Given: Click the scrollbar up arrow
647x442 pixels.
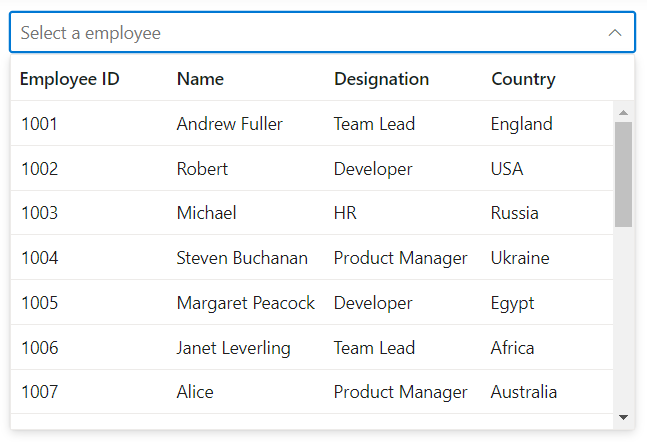Looking at the screenshot, I should click(x=623, y=112).
